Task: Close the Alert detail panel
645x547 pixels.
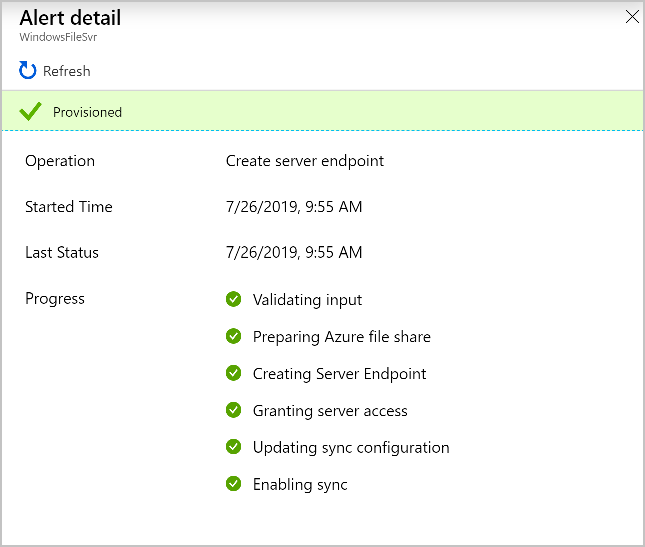Action: point(632,17)
